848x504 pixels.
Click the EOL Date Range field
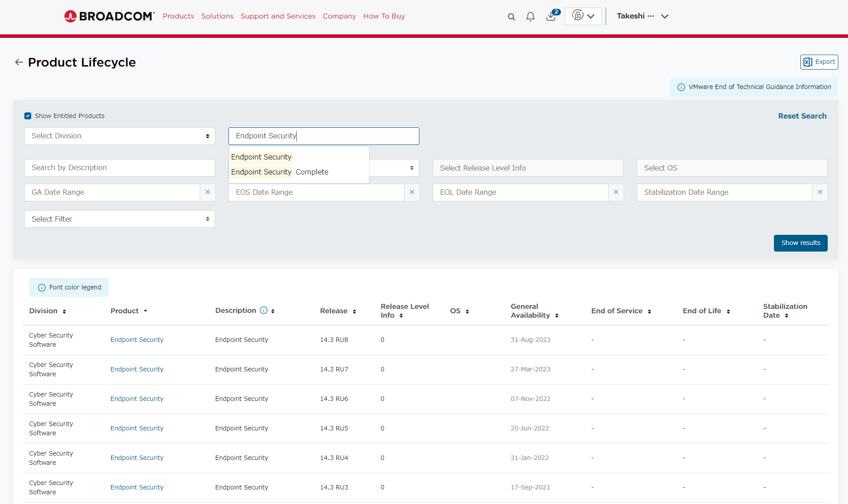520,193
